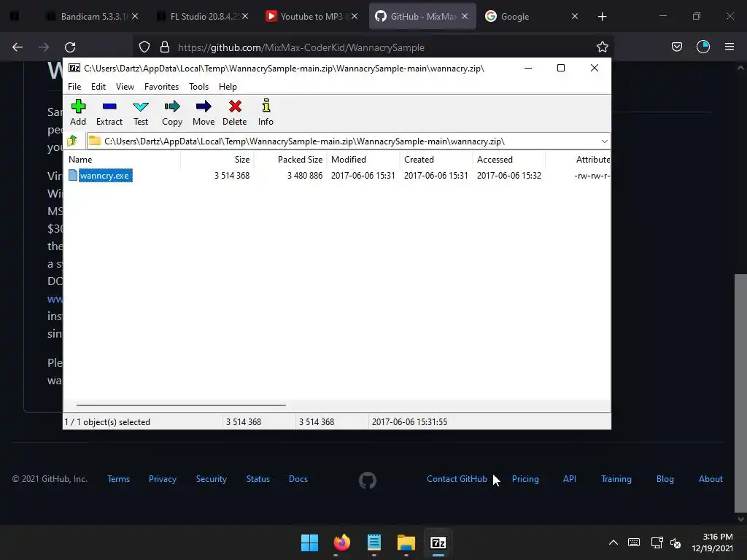
Task: Sort by the Size column header
Action: pos(217,160)
